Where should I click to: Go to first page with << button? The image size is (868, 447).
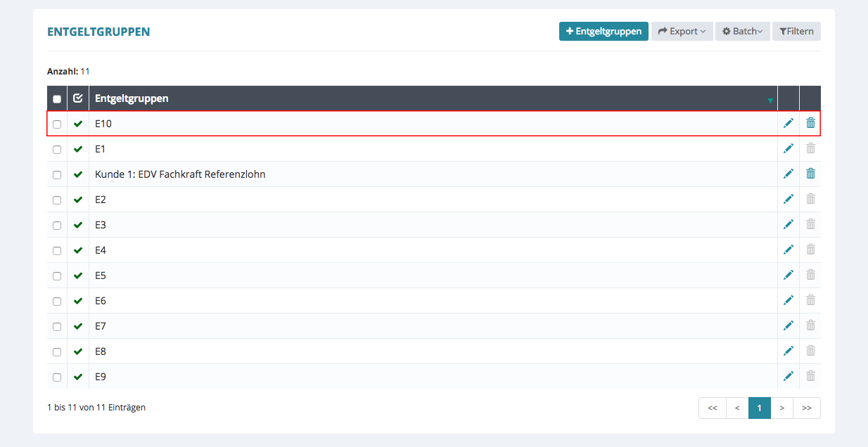pyautogui.click(x=712, y=408)
